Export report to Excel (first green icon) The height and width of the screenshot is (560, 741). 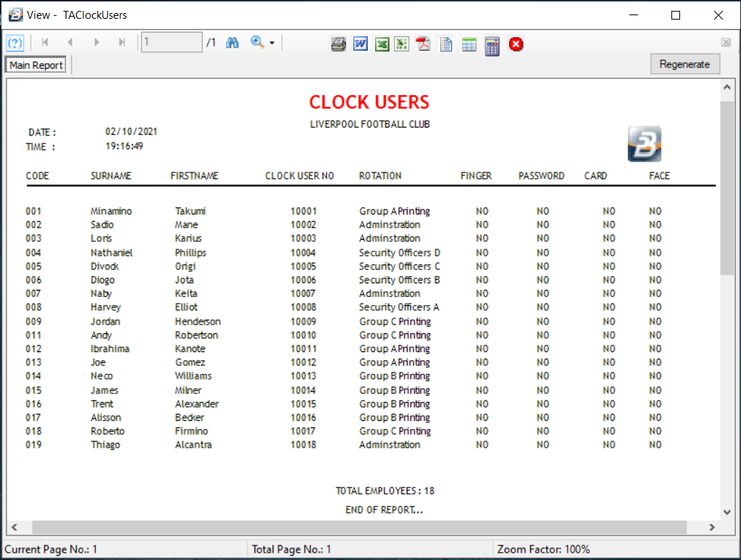coord(382,44)
